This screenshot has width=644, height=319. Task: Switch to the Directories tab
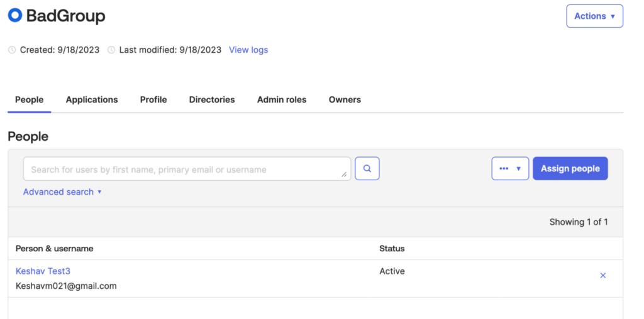[x=212, y=100]
